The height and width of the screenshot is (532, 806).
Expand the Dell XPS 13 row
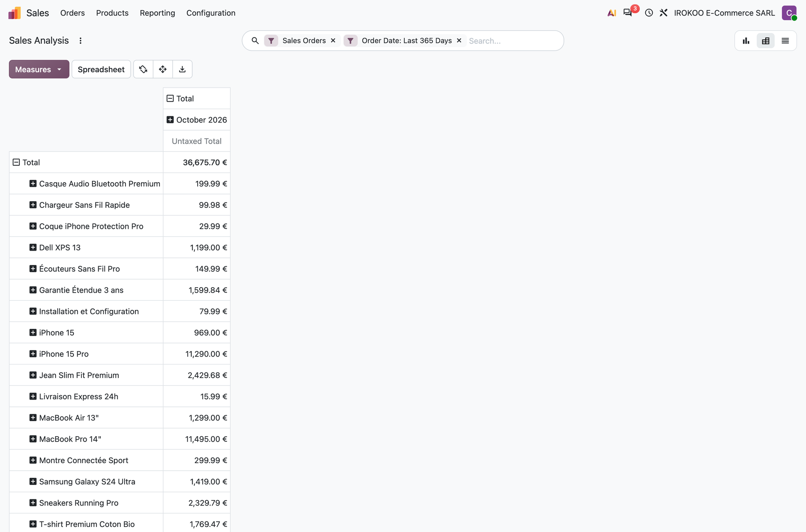[33, 247]
